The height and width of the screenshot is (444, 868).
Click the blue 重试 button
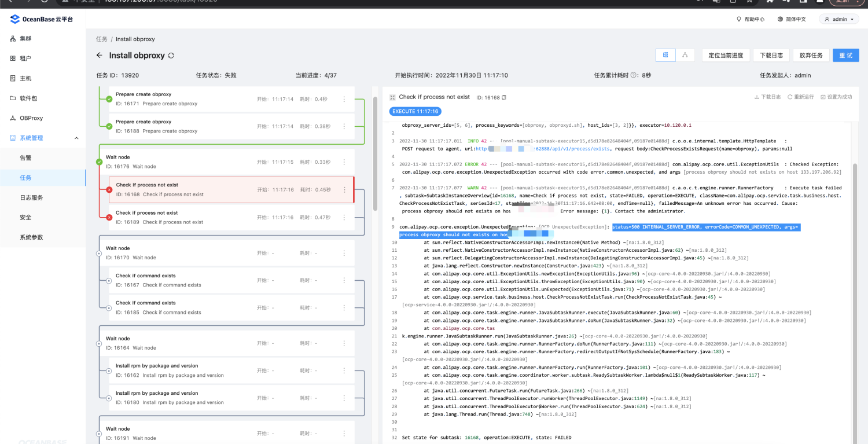846,55
